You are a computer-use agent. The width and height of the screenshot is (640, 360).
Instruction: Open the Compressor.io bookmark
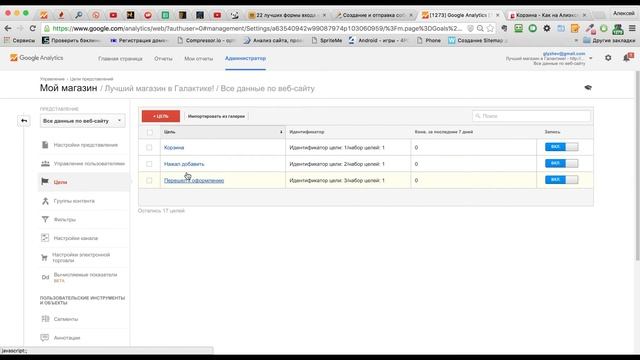point(207,40)
